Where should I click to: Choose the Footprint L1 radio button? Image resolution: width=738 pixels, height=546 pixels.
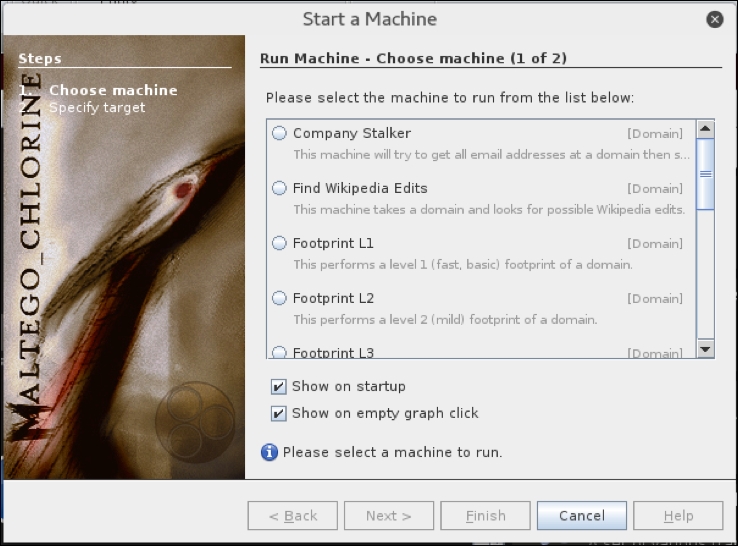[279, 243]
